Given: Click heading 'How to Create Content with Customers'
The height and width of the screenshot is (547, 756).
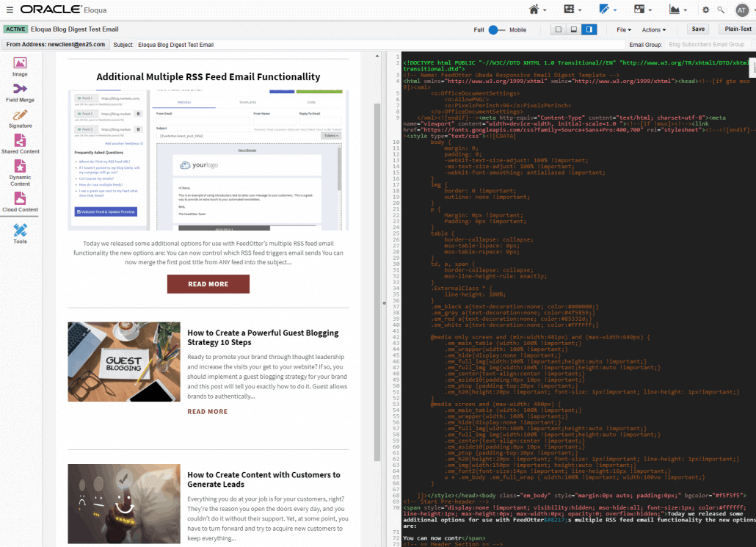Looking at the screenshot, I should (263, 479).
